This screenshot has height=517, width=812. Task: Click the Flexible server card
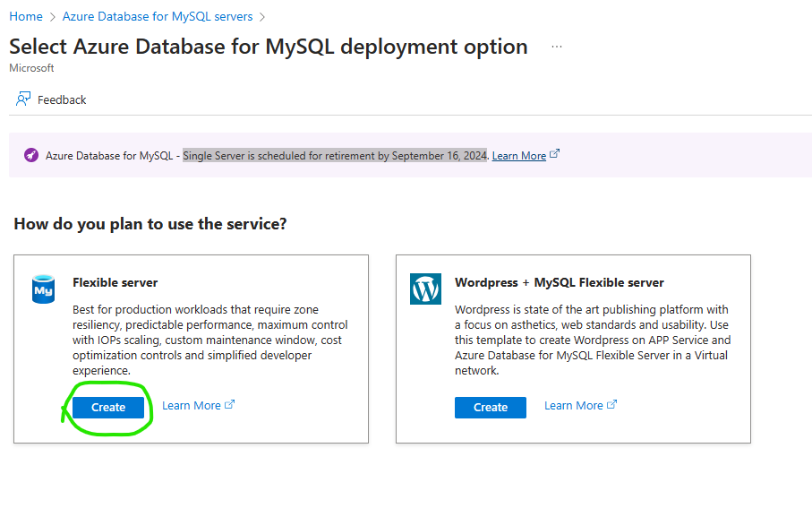pos(190,348)
